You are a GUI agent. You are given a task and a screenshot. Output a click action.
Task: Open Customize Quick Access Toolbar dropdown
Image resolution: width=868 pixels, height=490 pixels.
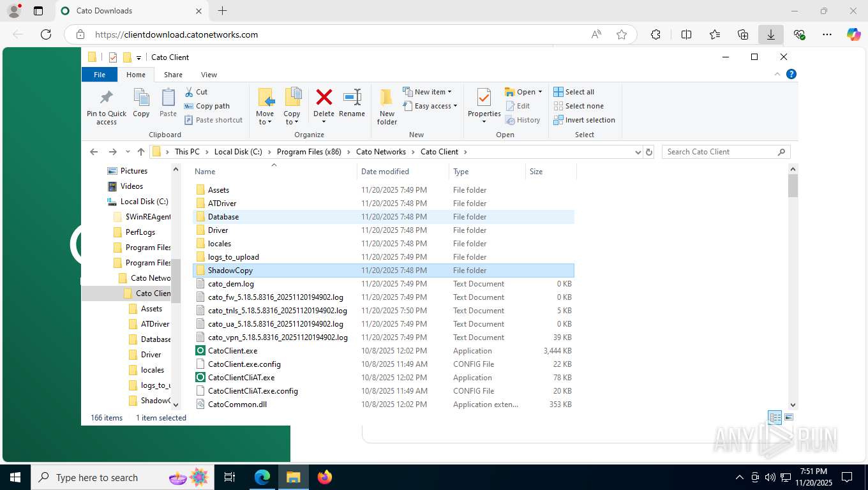pyautogui.click(x=138, y=57)
